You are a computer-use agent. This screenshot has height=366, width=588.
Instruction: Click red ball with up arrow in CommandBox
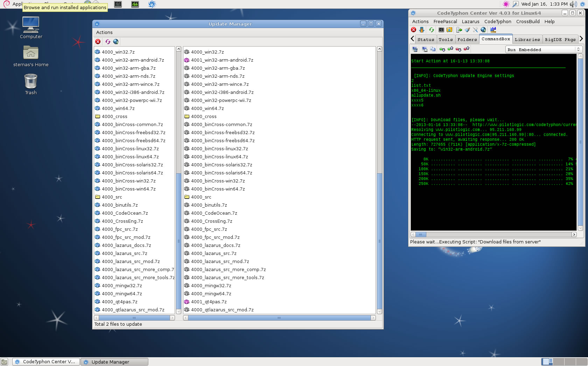[x=467, y=49]
